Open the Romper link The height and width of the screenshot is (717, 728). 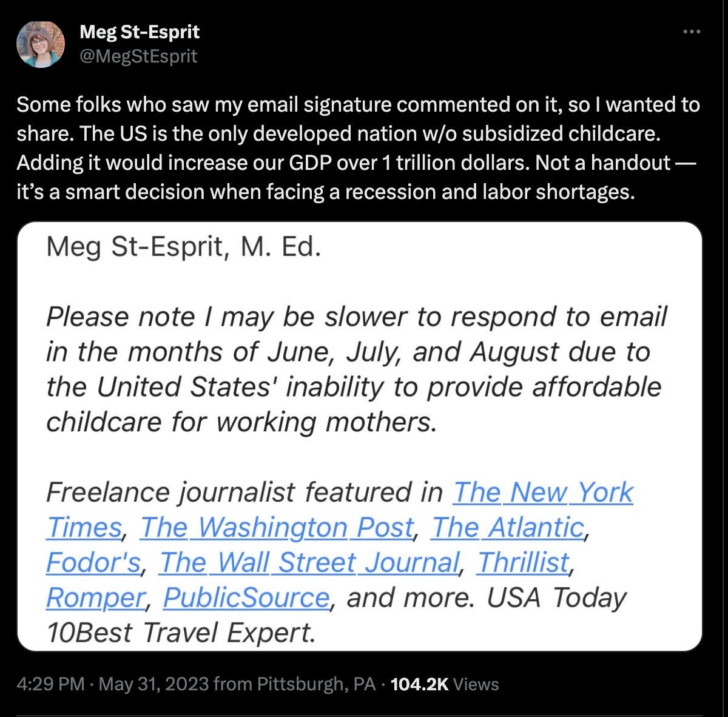pos(92,598)
